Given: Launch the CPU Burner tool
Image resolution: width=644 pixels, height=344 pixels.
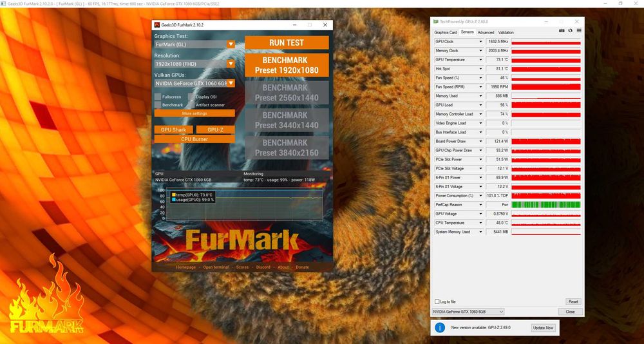Looking at the screenshot, I should [194, 139].
